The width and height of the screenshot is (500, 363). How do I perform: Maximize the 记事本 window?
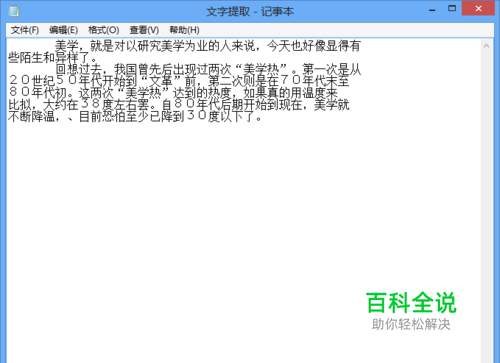452,8
